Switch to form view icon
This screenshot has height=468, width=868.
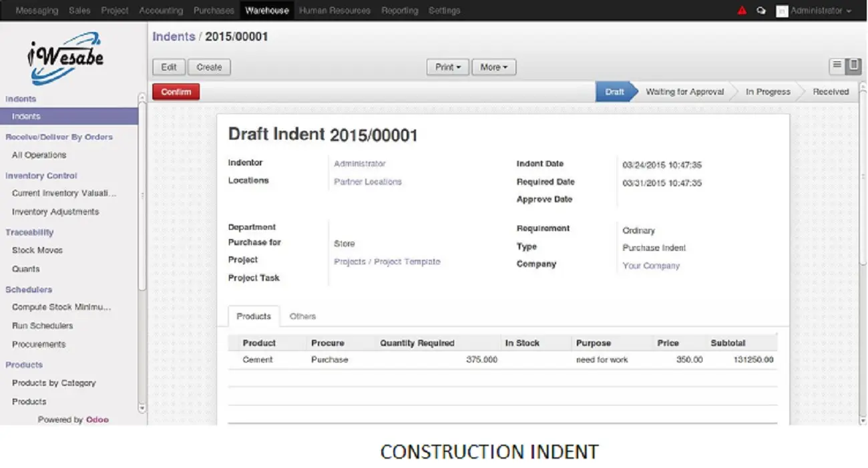[853, 65]
